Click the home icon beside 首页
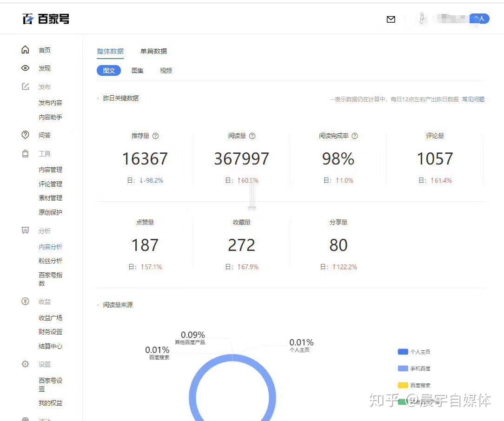 (x=25, y=50)
